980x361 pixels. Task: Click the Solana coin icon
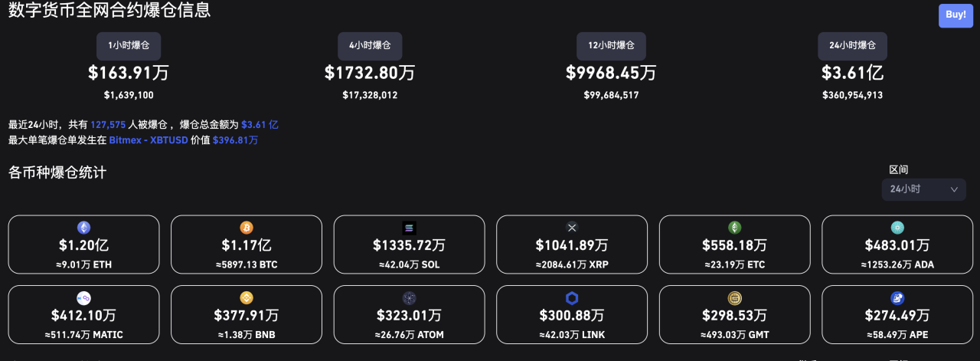pos(409,228)
